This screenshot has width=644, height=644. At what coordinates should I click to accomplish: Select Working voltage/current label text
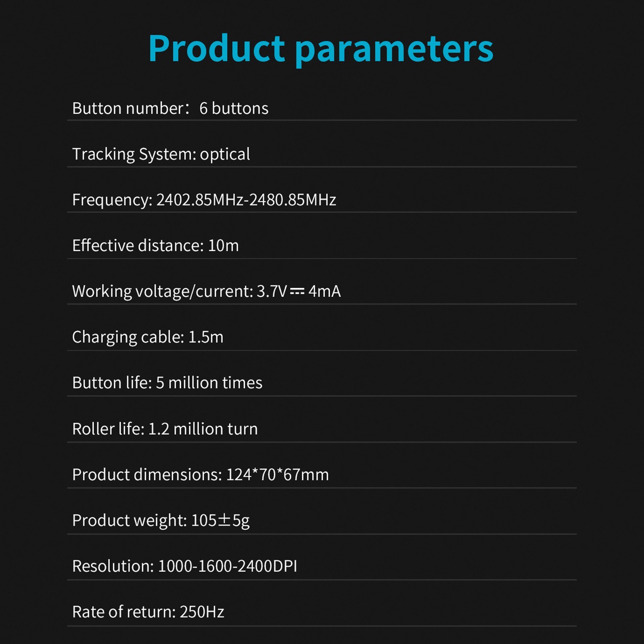click(x=163, y=292)
